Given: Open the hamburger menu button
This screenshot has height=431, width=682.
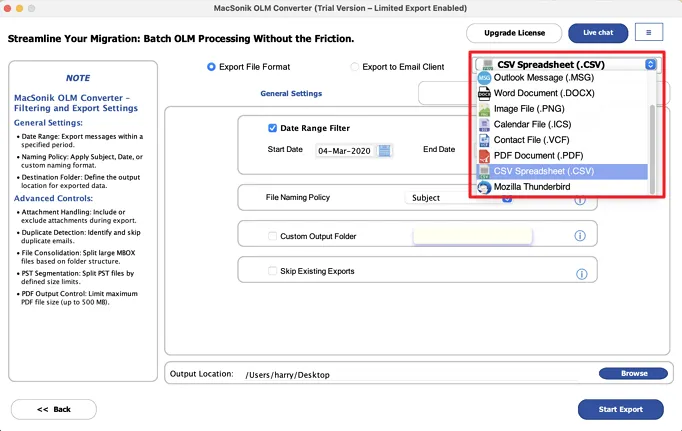Looking at the screenshot, I should (x=649, y=32).
